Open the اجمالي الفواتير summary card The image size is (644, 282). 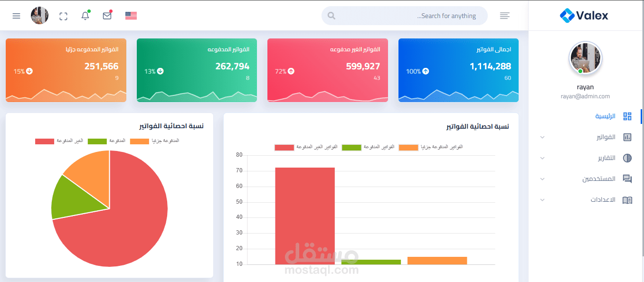coord(458,70)
